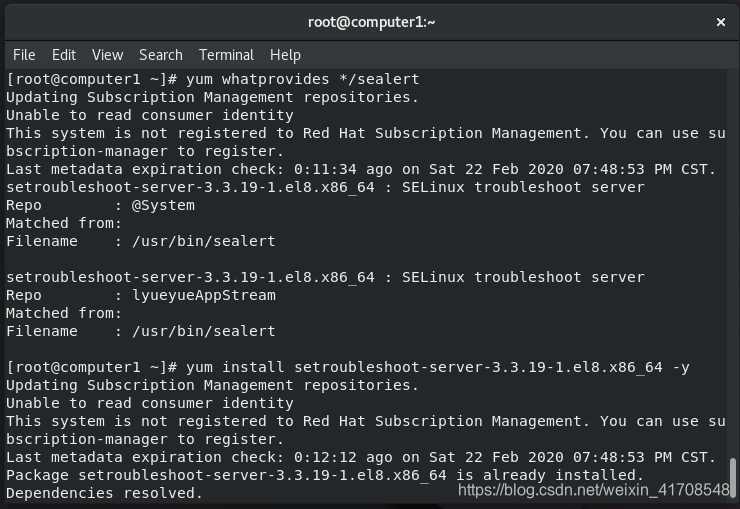Click the @System repo text
This screenshot has height=509, width=740.
(x=163, y=205)
